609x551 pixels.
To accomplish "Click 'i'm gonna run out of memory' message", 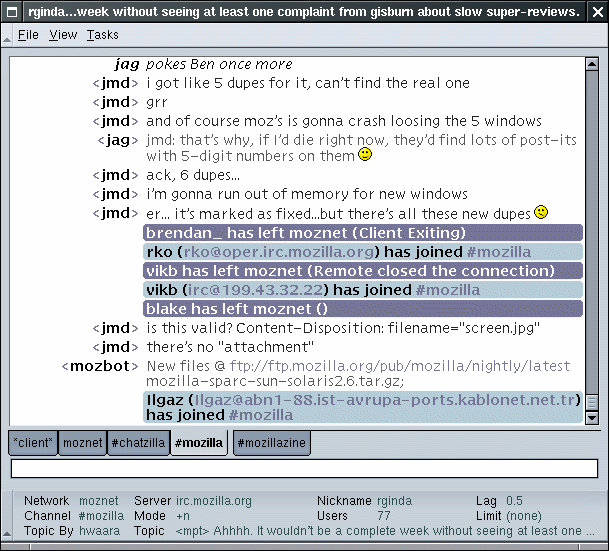I will click(307, 194).
